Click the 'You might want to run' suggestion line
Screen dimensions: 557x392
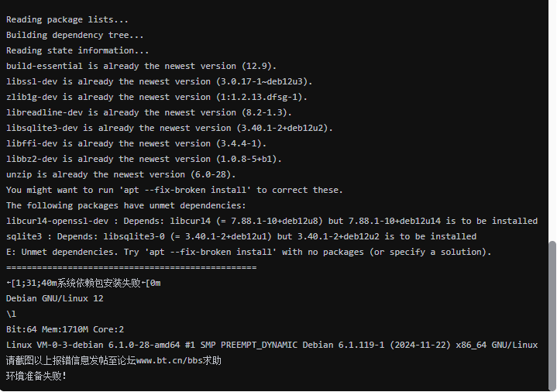(174, 190)
